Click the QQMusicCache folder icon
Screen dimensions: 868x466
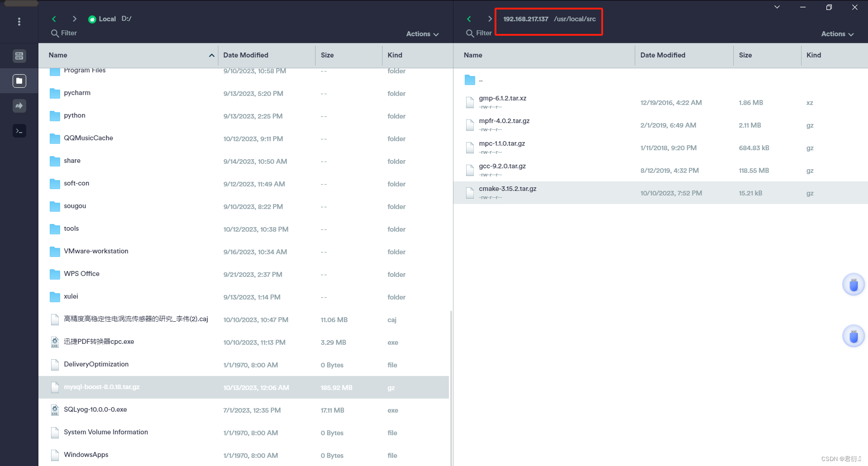(x=55, y=138)
